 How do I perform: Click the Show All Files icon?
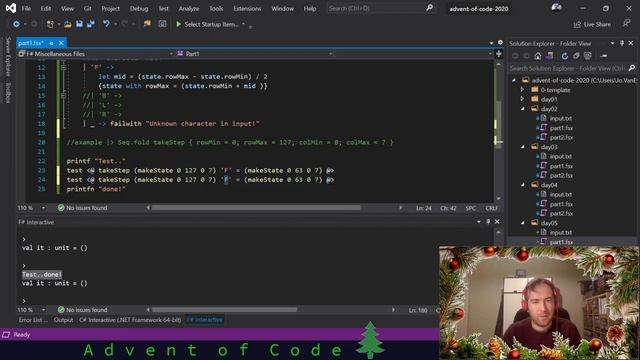click(588, 56)
